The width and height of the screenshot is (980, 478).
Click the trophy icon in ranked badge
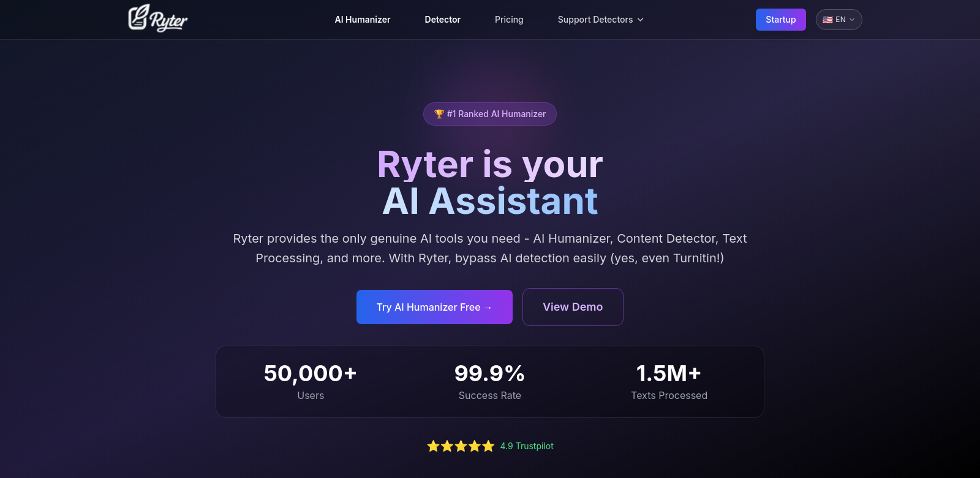coord(439,114)
